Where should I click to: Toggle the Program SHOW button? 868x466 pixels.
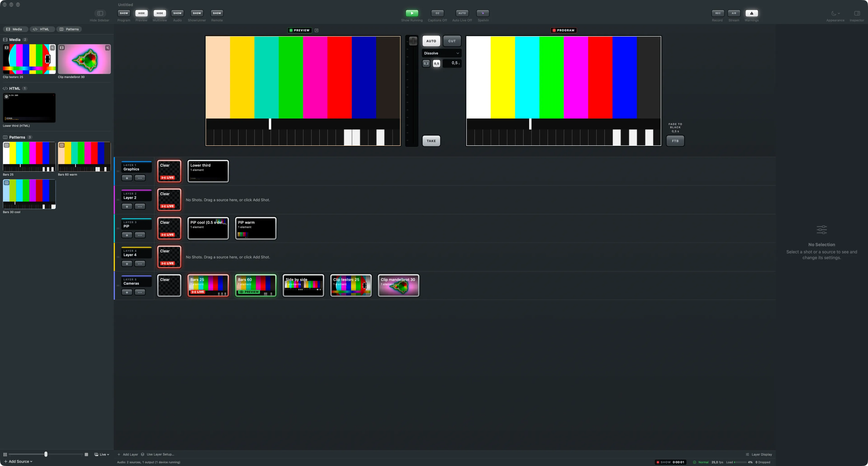pyautogui.click(x=124, y=13)
